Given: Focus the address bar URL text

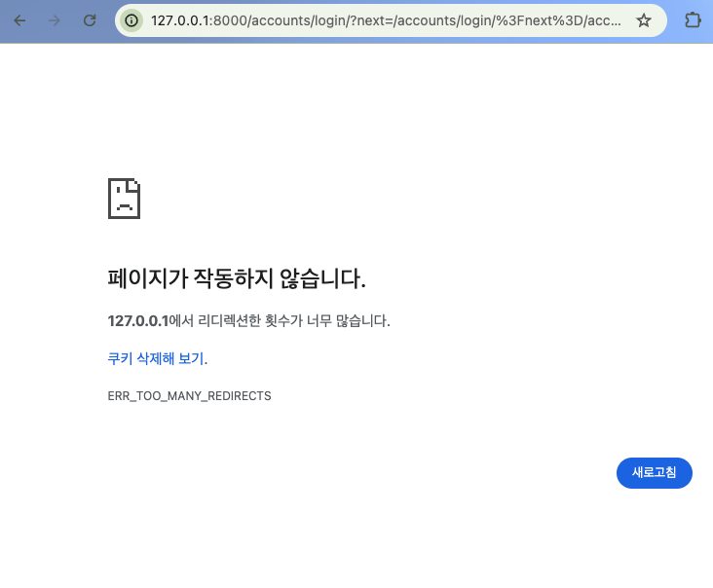Looking at the screenshot, I should coord(386,20).
